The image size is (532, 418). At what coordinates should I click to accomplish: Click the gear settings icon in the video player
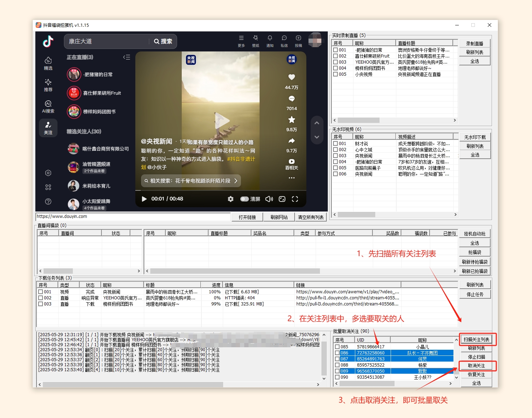click(x=230, y=199)
